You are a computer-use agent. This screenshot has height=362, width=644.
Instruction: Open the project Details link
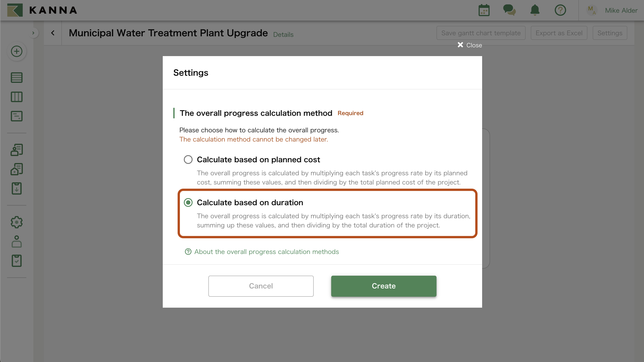tap(283, 34)
